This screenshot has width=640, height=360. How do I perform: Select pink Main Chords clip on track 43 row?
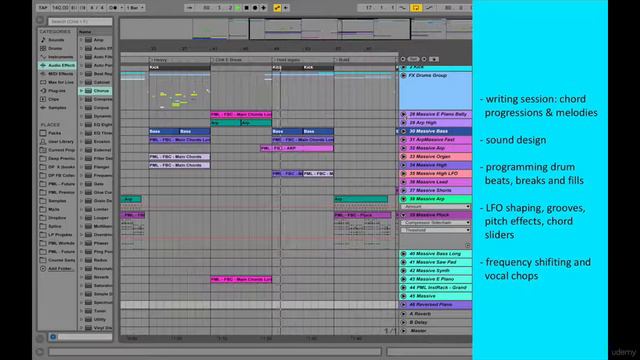pyautogui.click(x=241, y=280)
